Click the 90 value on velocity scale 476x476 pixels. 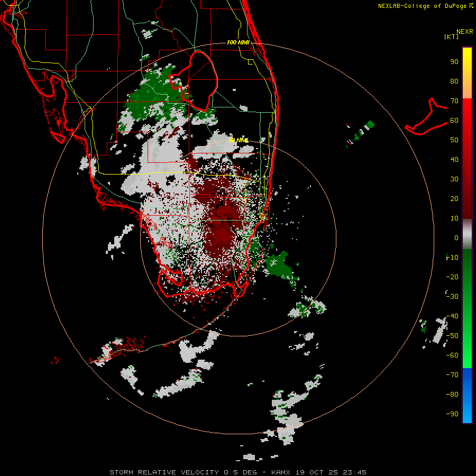(454, 62)
